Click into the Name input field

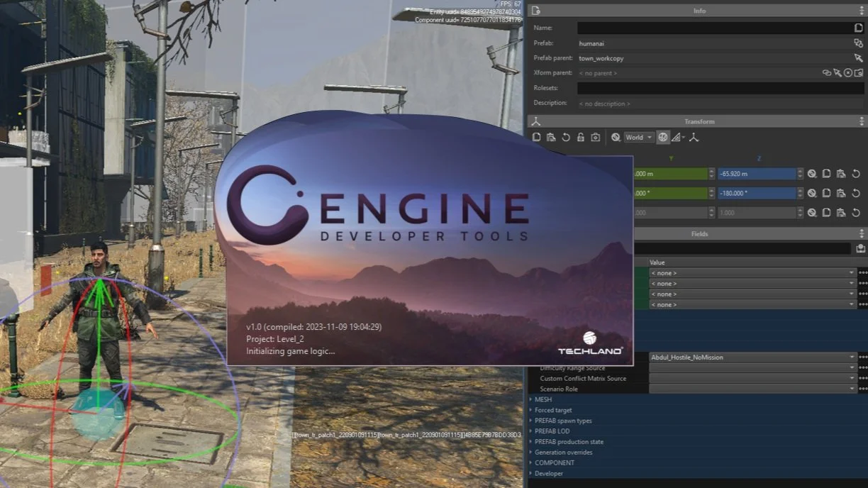(715, 28)
